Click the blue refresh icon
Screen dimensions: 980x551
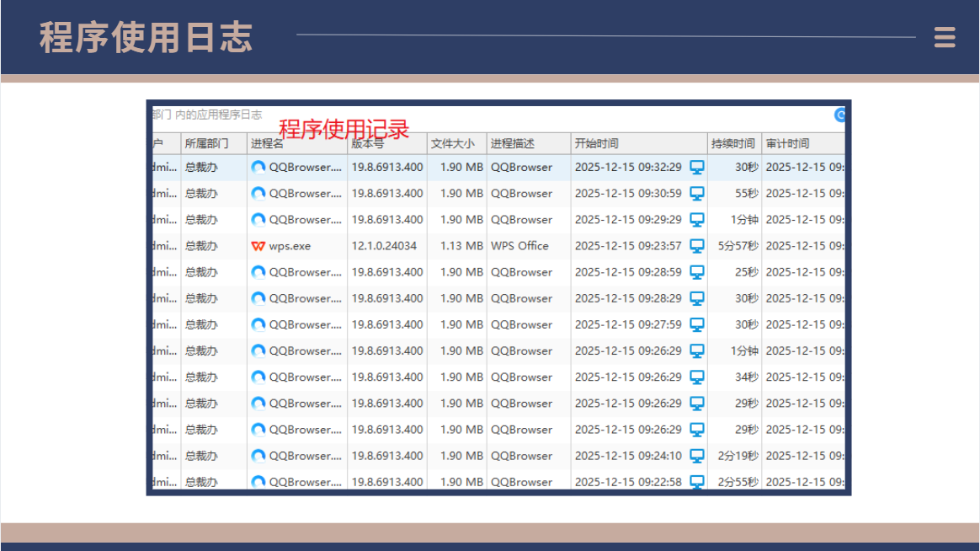click(840, 115)
